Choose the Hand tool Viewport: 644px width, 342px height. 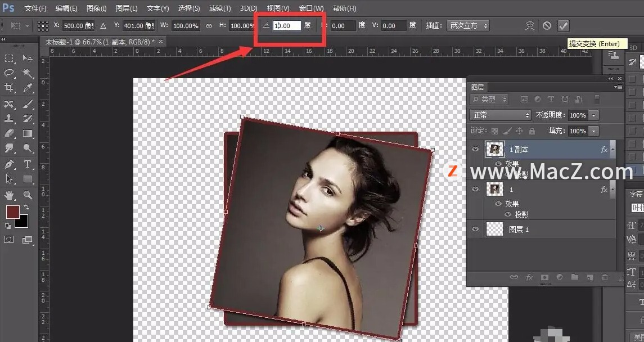(10, 195)
